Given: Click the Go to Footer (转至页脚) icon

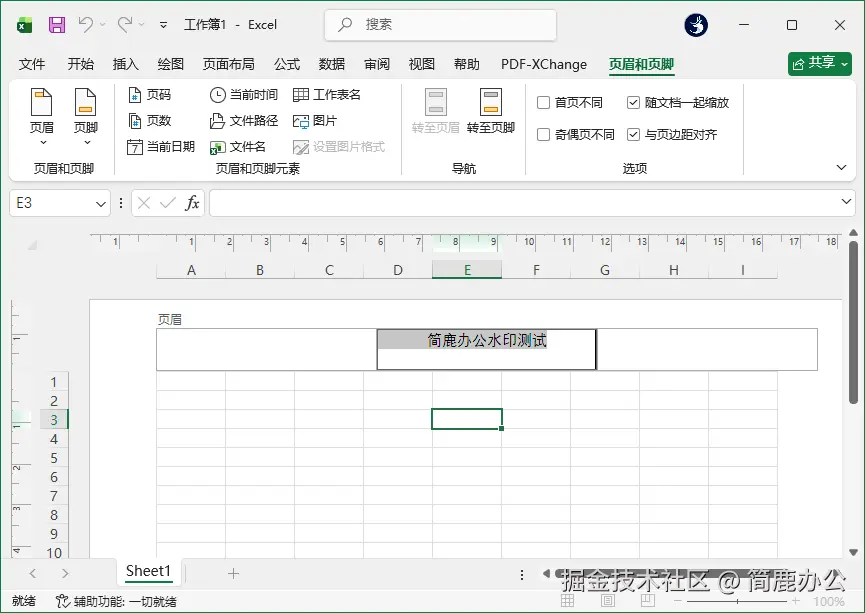Looking at the screenshot, I should point(489,105).
